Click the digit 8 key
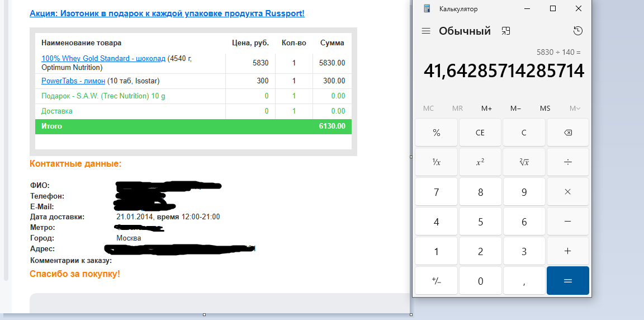The height and width of the screenshot is (320, 644). tap(480, 192)
